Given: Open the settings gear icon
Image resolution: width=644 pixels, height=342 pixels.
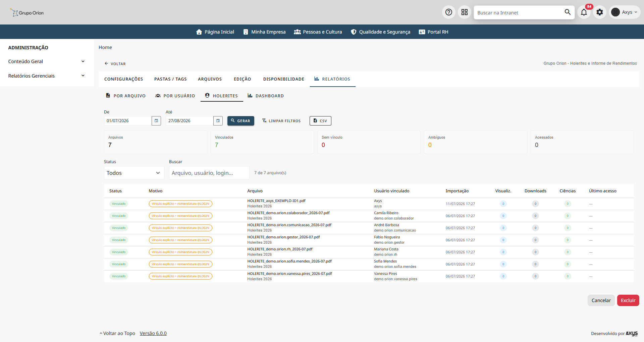Looking at the screenshot, I should [x=600, y=12].
